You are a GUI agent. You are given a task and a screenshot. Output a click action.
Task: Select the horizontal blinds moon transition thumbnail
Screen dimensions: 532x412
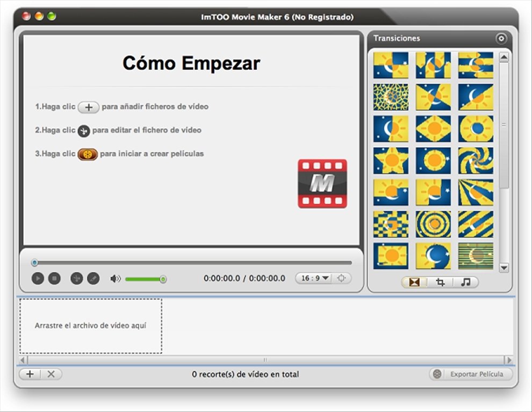pos(476,256)
